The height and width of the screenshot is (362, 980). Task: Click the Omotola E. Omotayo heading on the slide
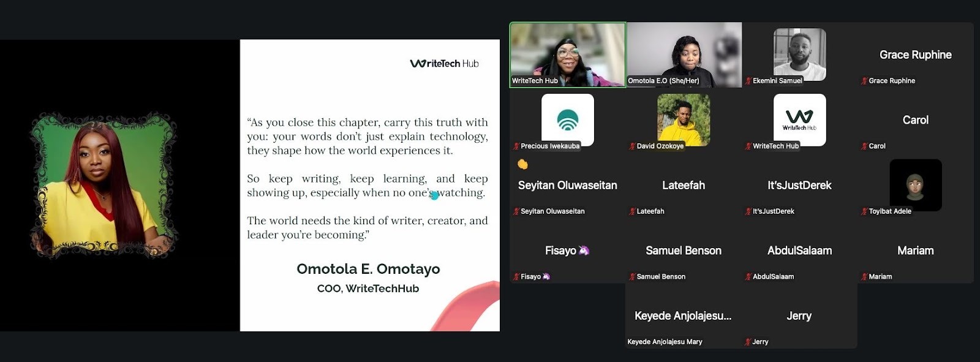[368, 269]
